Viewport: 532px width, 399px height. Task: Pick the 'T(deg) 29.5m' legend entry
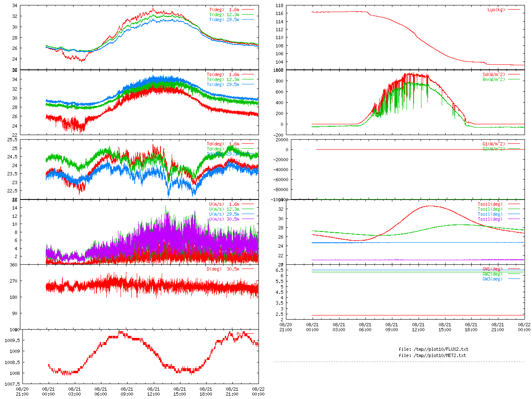pos(224,20)
